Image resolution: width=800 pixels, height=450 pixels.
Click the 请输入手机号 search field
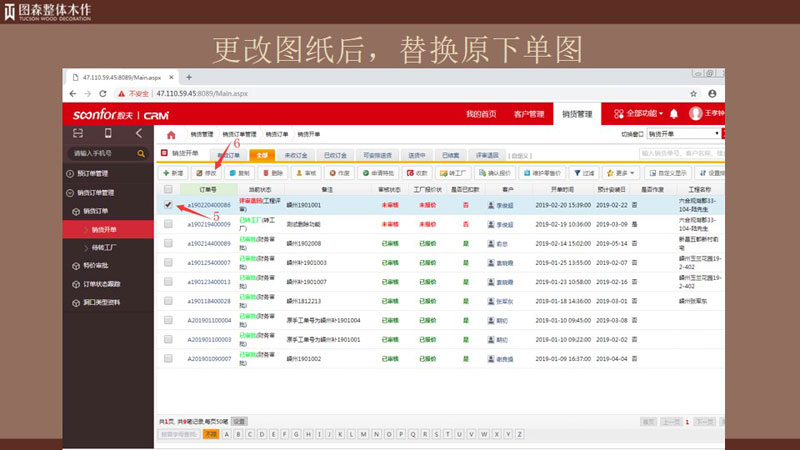(x=100, y=153)
